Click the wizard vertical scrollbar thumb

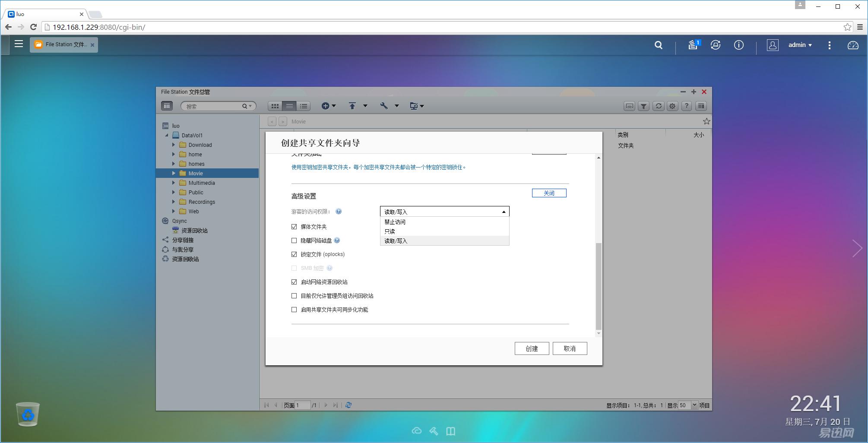coord(599,286)
